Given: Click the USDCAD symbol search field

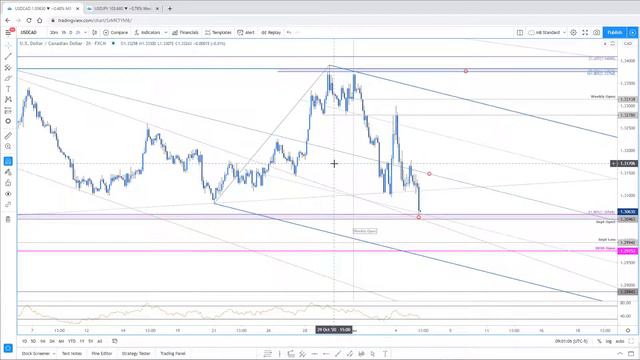Looking at the screenshot, I should point(29,32).
